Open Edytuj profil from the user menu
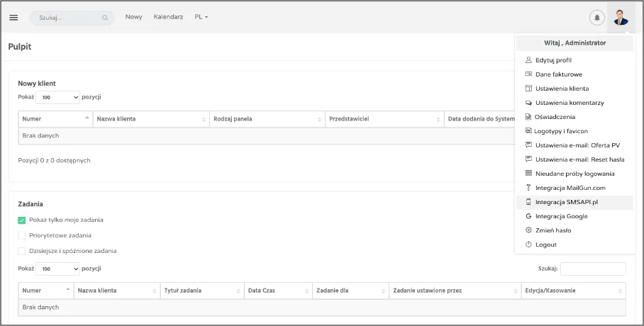This screenshot has height=326, width=644. 574,60
